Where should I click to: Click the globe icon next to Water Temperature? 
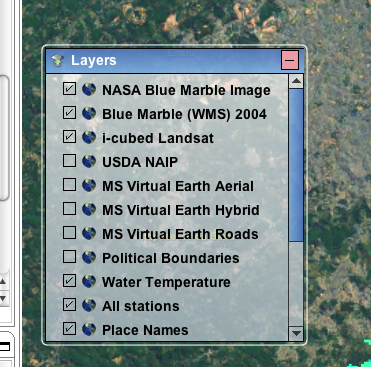(89, 281)
